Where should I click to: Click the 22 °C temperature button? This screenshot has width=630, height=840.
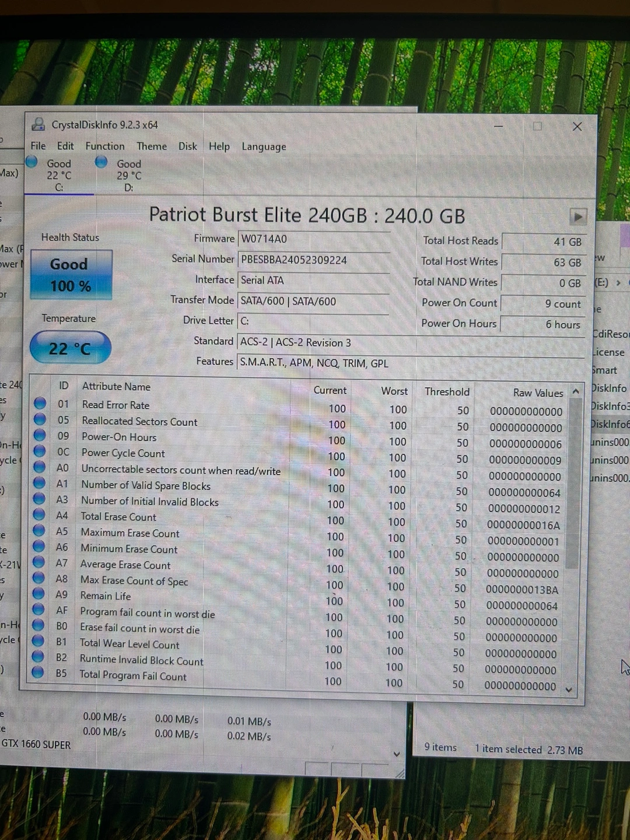[70, 348]
